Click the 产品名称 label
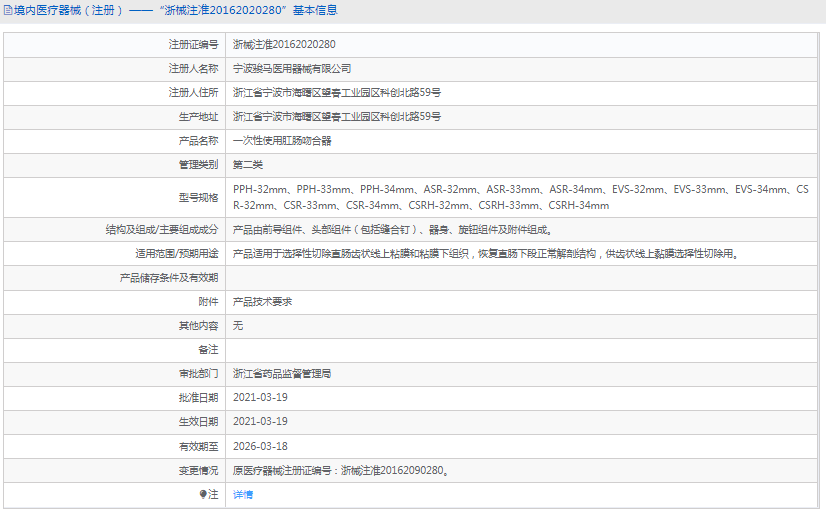The image size is (826, 513). pos(198,141)
